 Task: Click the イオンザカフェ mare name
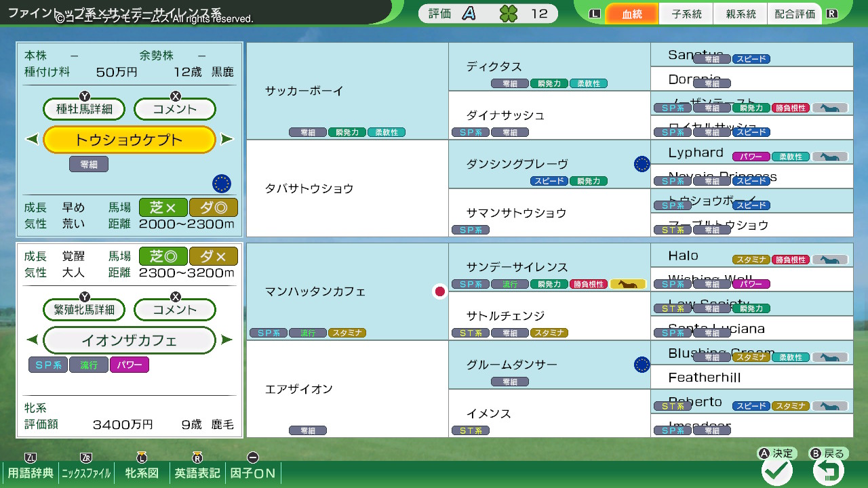click(x=130, y=340)
